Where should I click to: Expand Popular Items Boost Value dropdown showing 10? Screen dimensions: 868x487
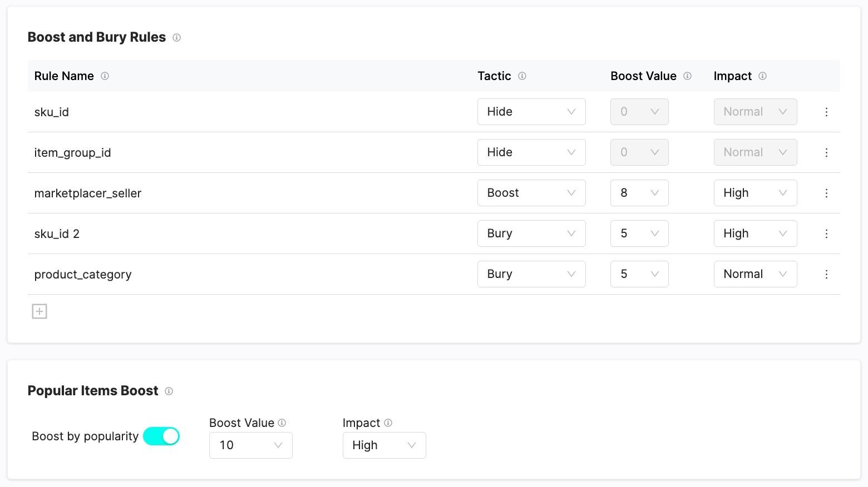tap(251, 445)
